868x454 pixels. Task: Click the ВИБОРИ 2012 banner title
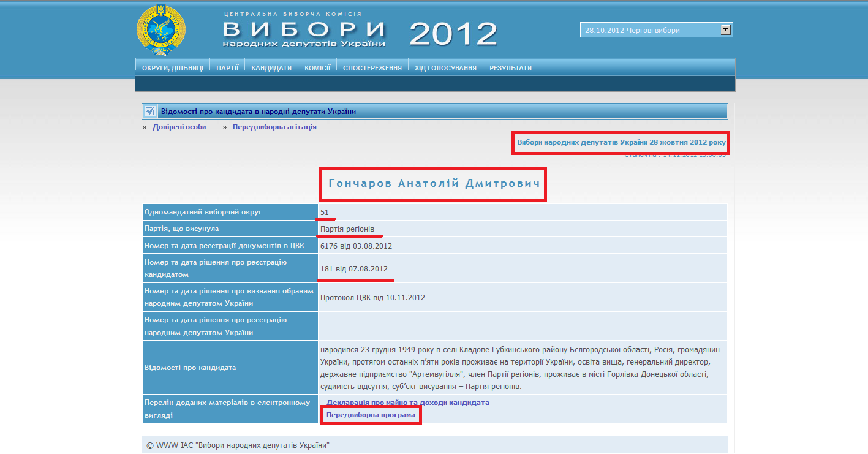[360, 33]
